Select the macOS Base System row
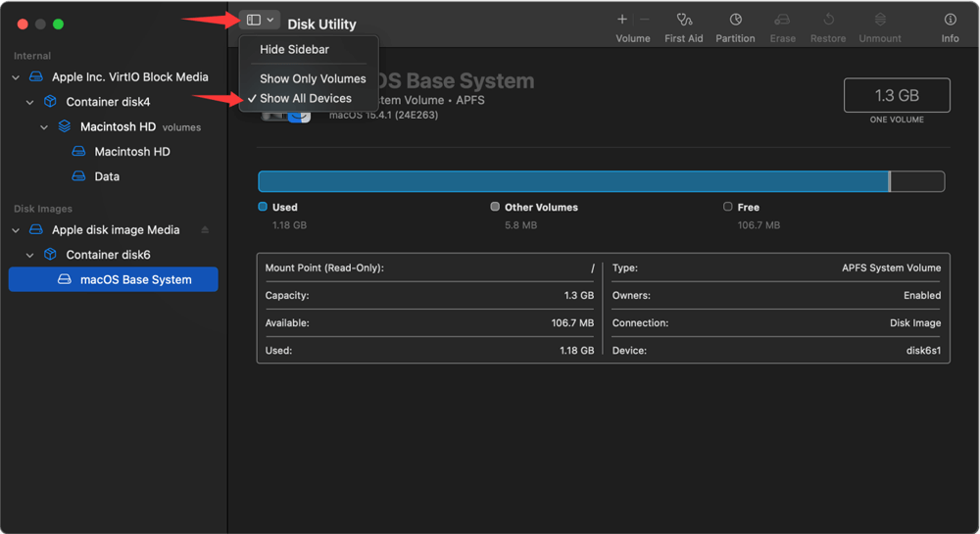Screen dimensions: 980x534 click(x=113, y=279)
